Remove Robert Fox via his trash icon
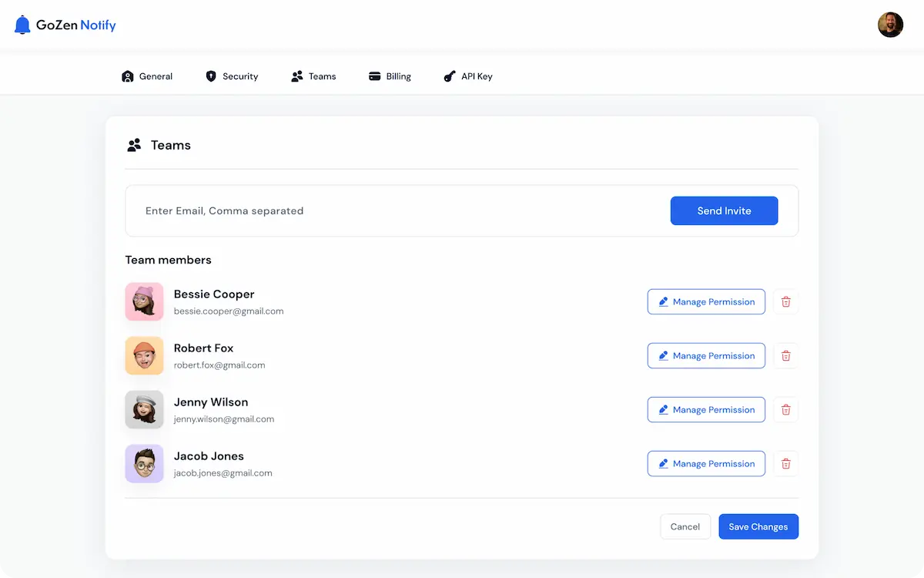Viewport: 924px width, 578px height. [x=785, y=355]
